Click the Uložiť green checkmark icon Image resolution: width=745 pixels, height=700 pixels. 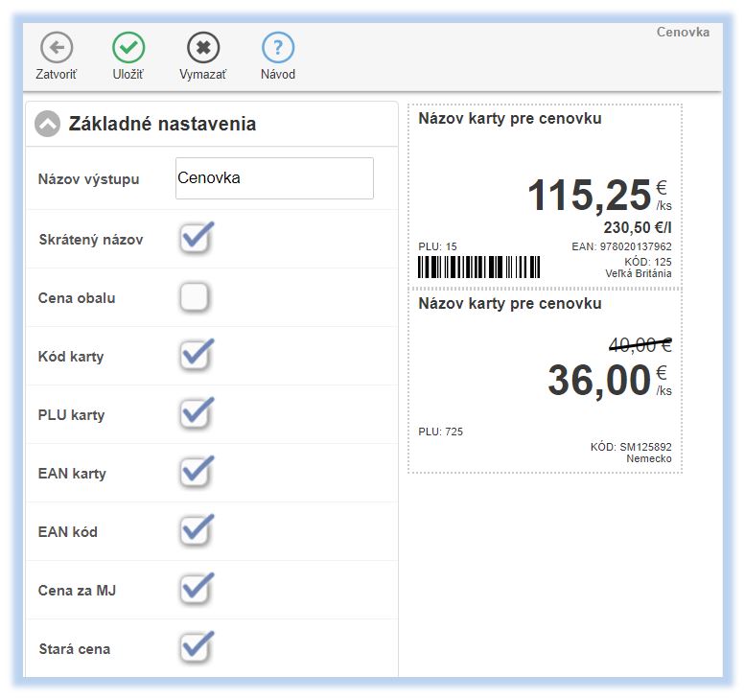pos(128,47)
